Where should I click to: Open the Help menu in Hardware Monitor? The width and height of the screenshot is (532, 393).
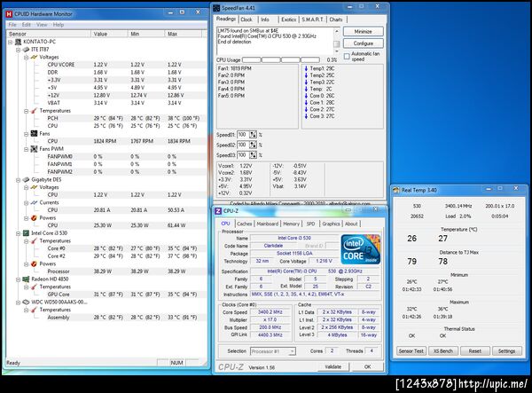point(58,25)
